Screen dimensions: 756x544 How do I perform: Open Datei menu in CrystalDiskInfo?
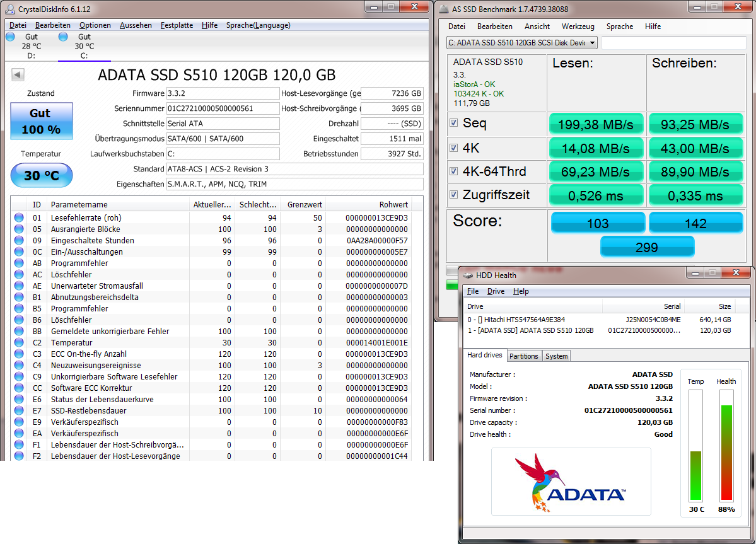(x=18, y=25)
